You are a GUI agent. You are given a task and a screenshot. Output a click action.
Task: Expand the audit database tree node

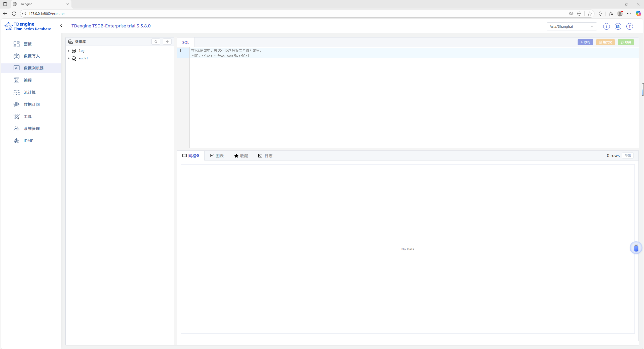coord(69,58)
